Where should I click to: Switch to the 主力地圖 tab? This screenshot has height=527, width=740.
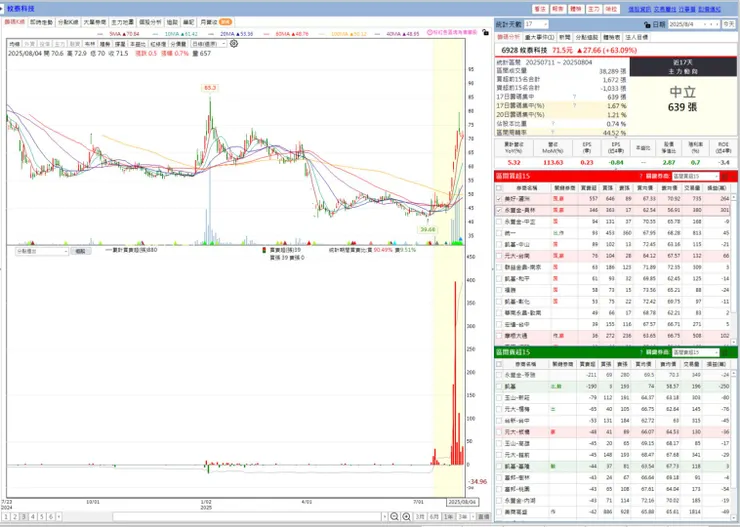pos(122,22)
